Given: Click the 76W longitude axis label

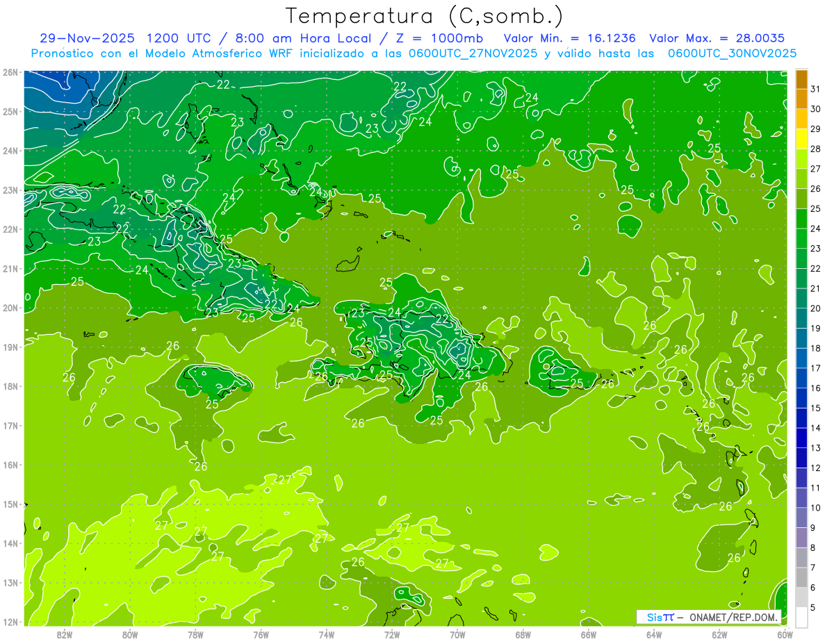Looking at the screenshot, I should click(261, 634).
